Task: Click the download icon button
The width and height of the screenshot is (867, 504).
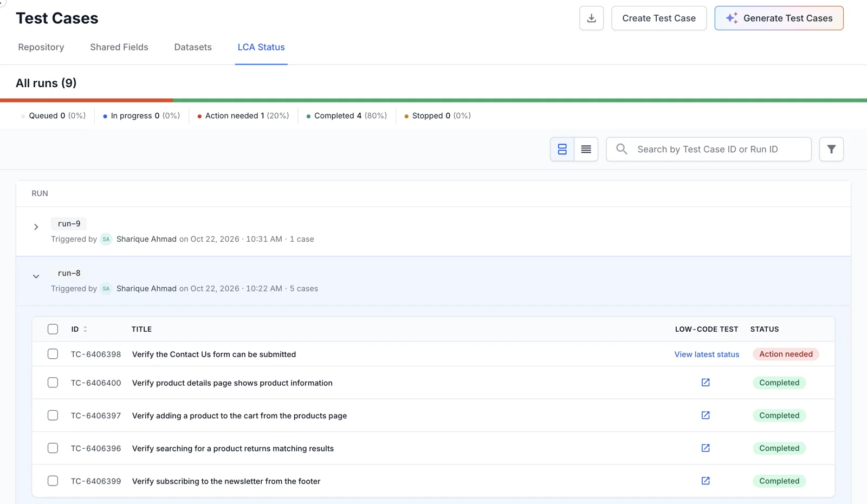Action: [x=591, y=18]
